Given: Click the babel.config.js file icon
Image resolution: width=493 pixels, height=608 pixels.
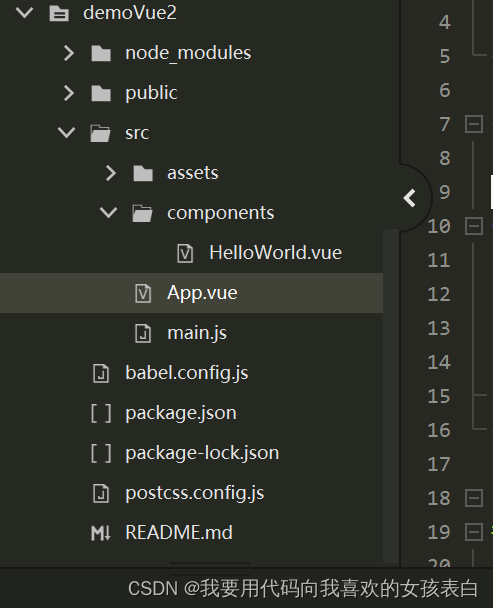Looking at the screenshot, I should 101,373.
